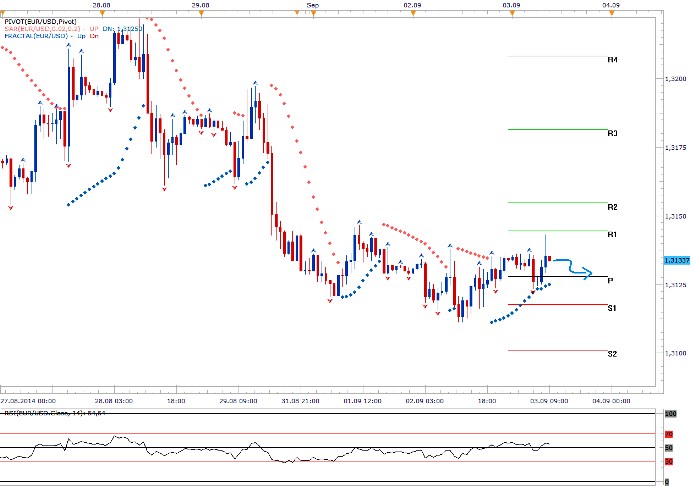The image size is (695, 486).
Task: Click the R1 pivot level label
Action: (611, 235)
